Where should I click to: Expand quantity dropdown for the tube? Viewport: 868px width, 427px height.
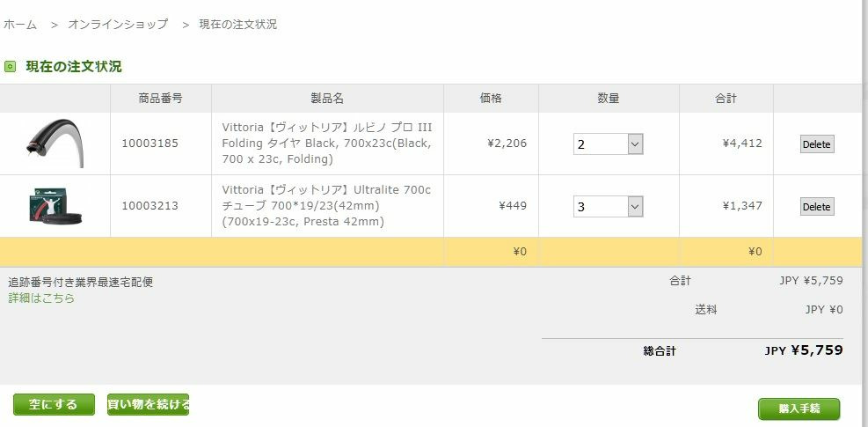[608, 207]
